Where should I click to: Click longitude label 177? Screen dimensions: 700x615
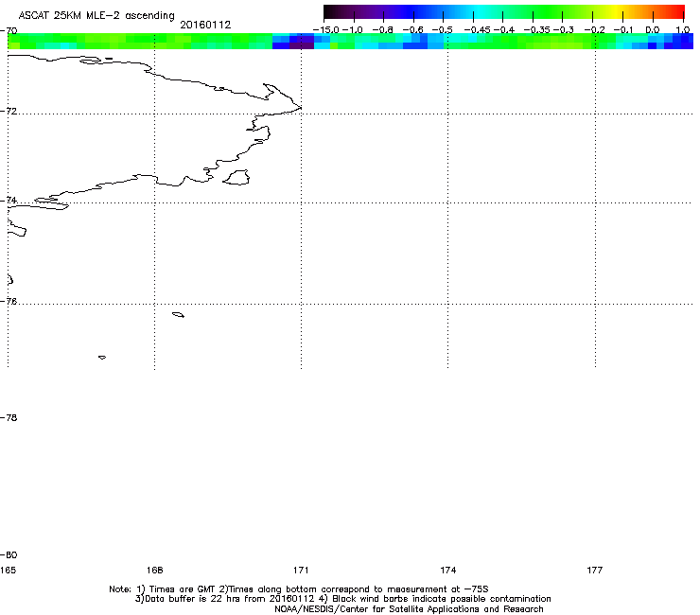(x=595, y=570)
